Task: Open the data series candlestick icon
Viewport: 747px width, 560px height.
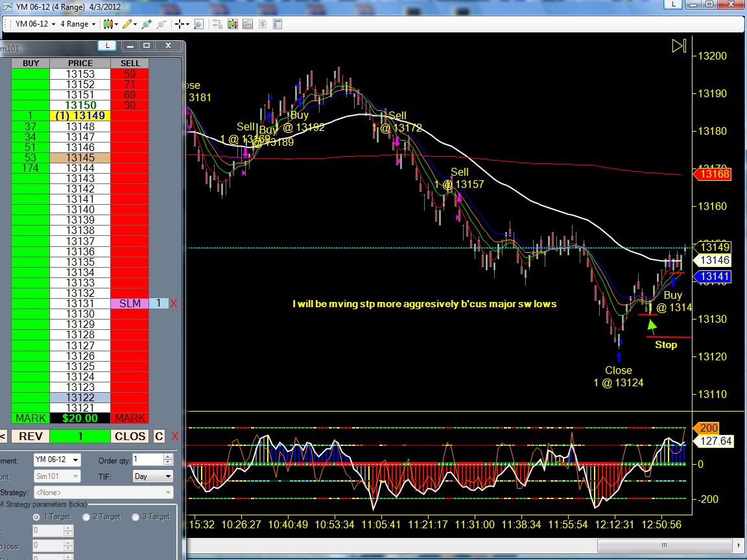Action: (233, 24)
